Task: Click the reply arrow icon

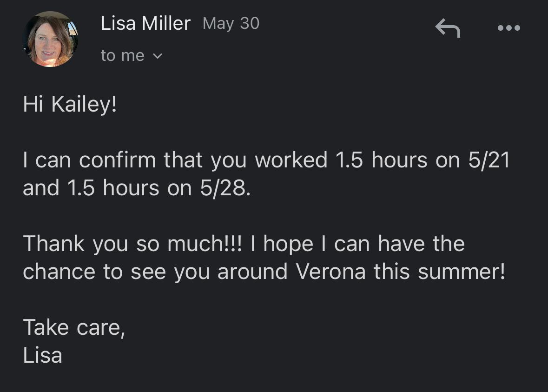Action: pyautogui.click(x=448, y=28)
